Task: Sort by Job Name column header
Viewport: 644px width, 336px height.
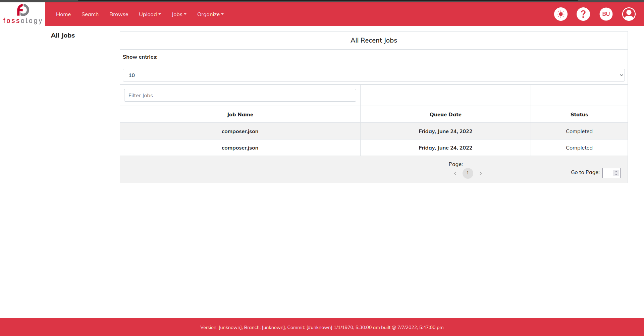Action: [240, 114]
